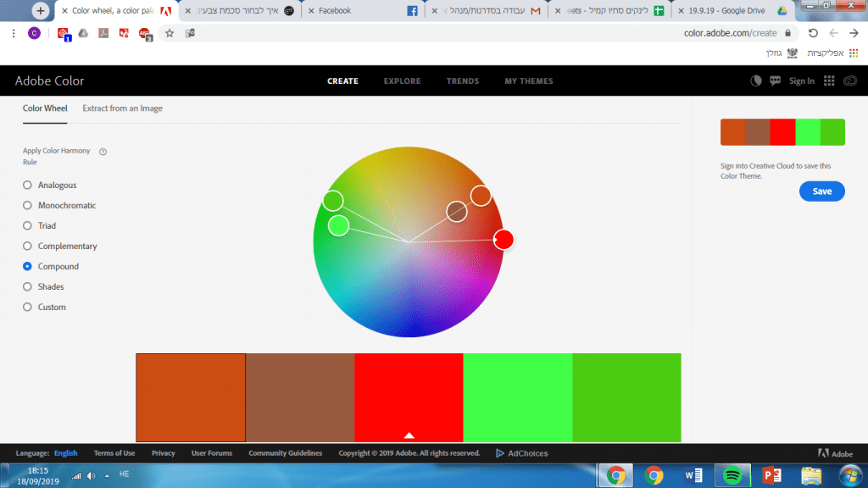Click the first Chrome taskbar icon
The height and width of the screenshot is (488, 868).
615,475
